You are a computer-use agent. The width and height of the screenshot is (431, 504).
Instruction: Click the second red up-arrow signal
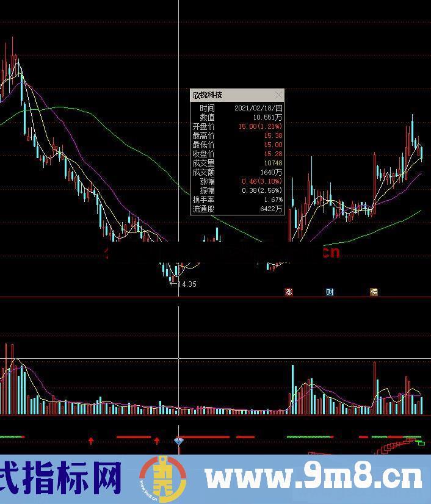[157, 441]
